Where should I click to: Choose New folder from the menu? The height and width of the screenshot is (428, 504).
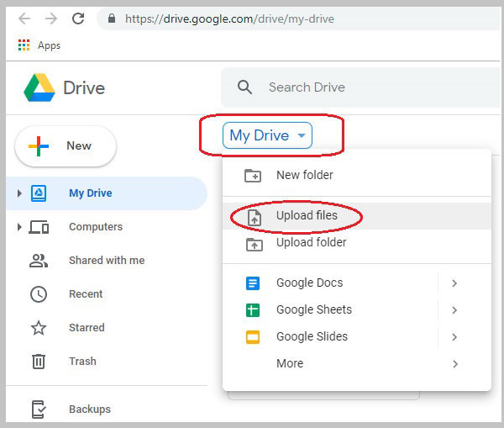coord(357,176)
